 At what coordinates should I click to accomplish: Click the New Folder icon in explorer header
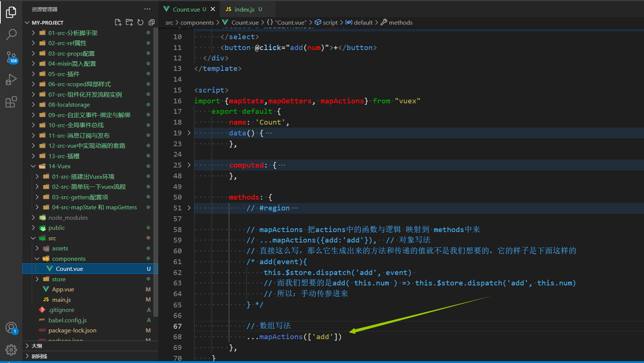click(129, 22)
